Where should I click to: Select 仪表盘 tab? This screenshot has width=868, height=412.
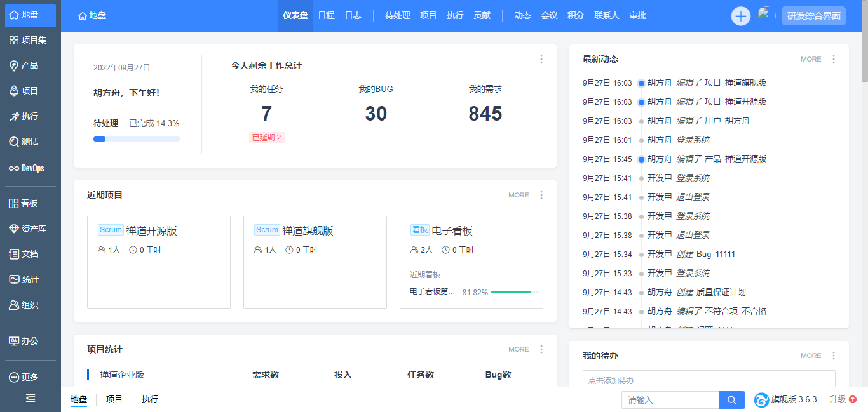[x=295, y=16]
